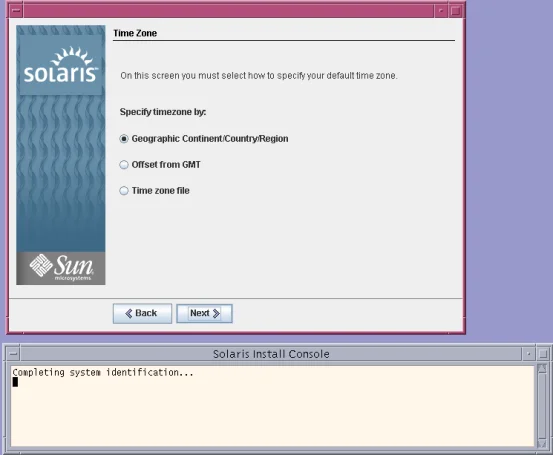Click the console scrollbar down arrow
Image resolution: width=553 pixels, height=455 pixels.
[542, 444]
